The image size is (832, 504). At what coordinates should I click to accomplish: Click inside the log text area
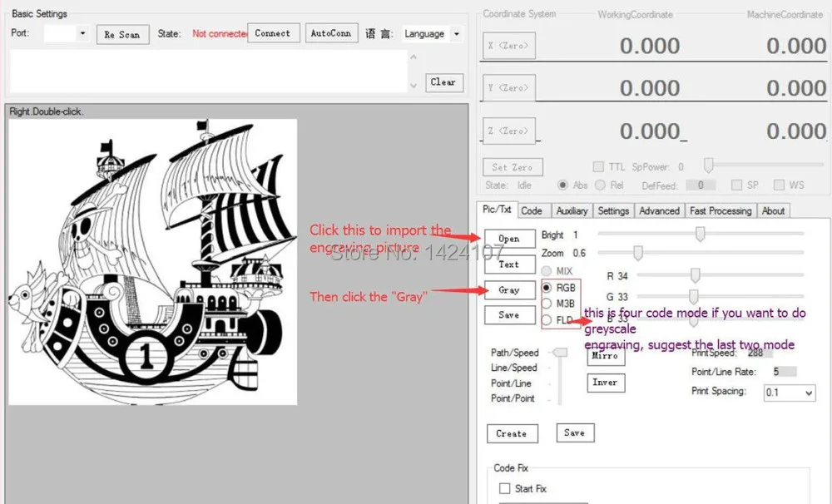[209, 72]
